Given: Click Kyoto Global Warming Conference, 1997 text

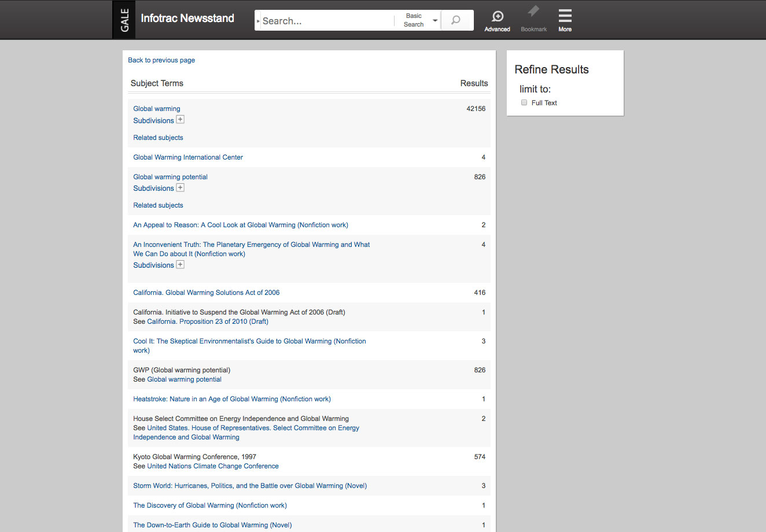Looking at the screenshot, I should click(194, 457).
